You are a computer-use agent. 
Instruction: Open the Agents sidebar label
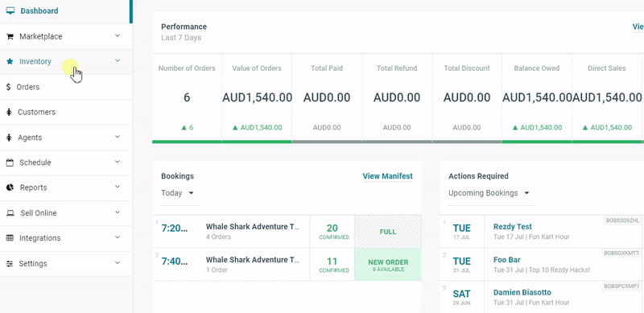(30, 138)
